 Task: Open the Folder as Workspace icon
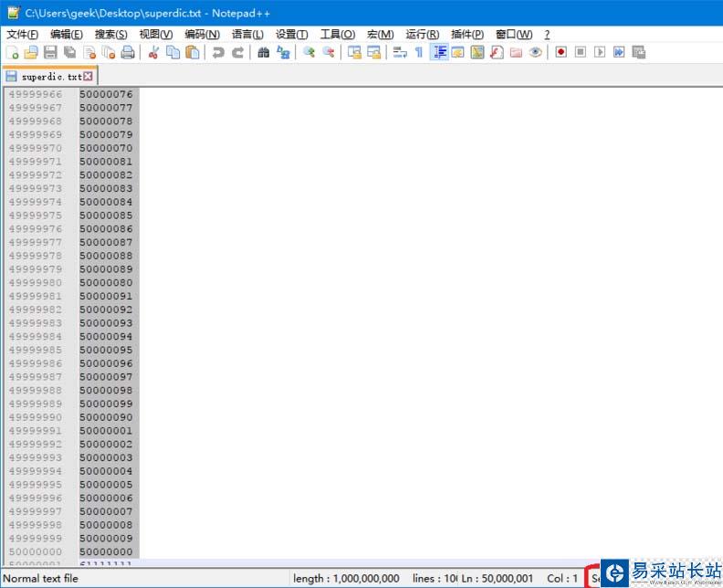[516, 53]
